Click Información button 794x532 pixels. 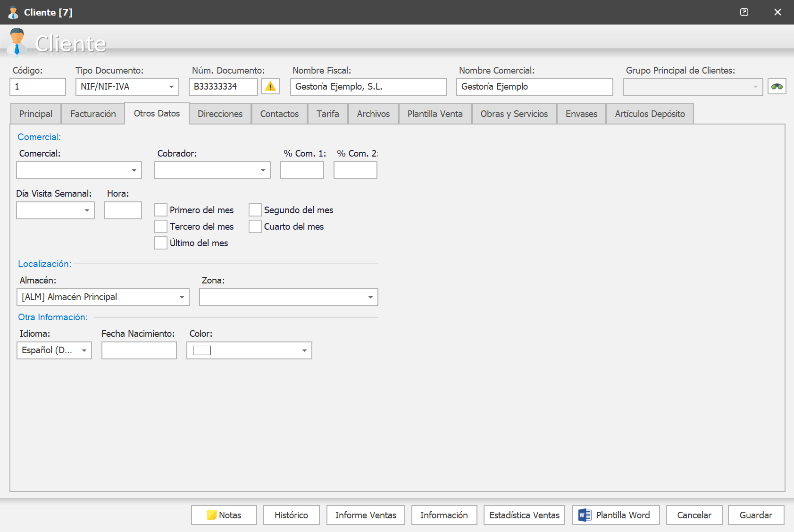pyautogui.click(x=444, y=515)
